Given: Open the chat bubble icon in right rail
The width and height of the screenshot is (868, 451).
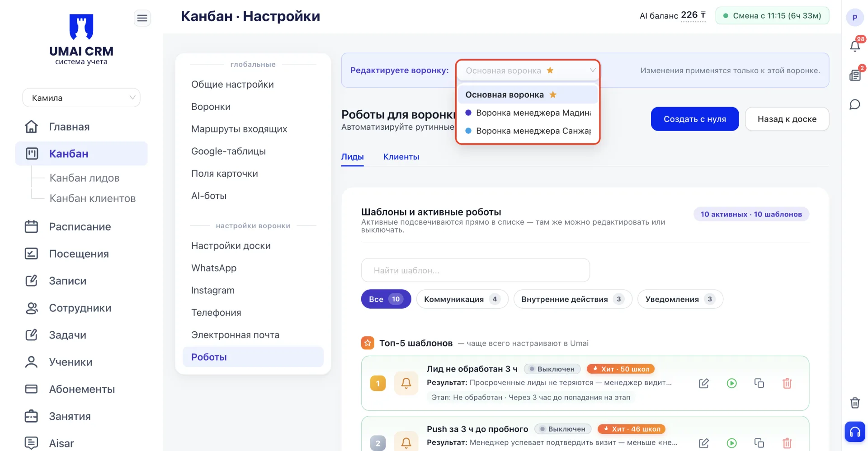Looking at the screenshot, I should [x=855, y=104].
